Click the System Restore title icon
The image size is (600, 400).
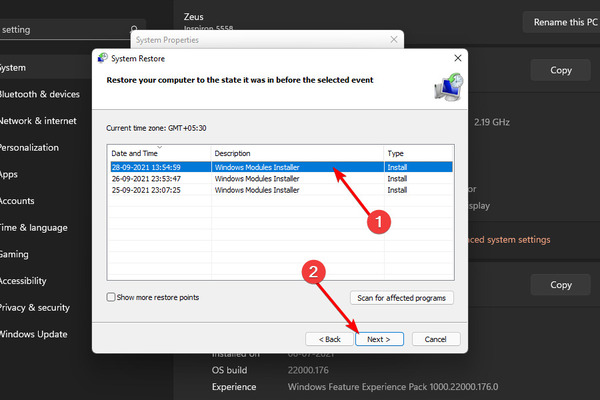(103, 58)
